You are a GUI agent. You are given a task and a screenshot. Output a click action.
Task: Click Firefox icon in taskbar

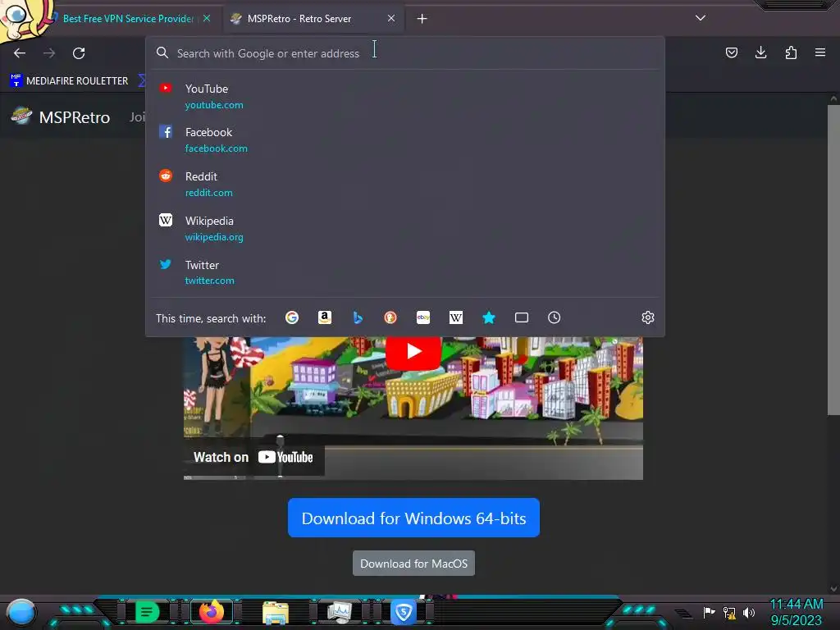pyautogui.click(x=212, y=612)
